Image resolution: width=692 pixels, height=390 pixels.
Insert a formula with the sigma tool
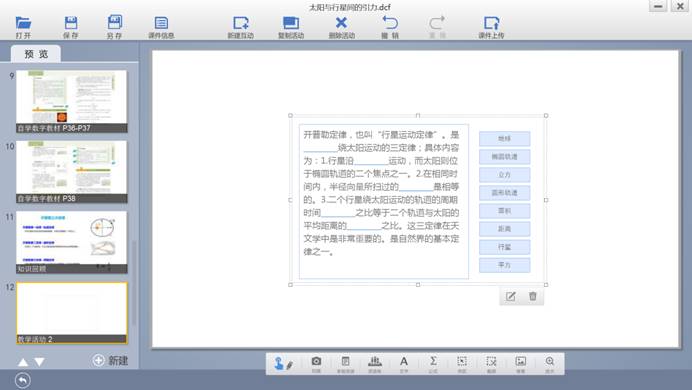(x=433, y=364)
